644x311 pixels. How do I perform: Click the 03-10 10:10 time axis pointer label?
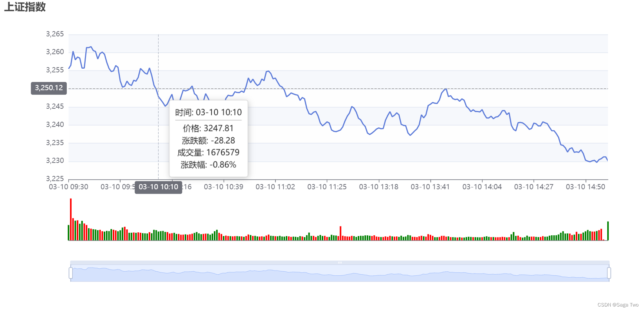click(158, 187)
